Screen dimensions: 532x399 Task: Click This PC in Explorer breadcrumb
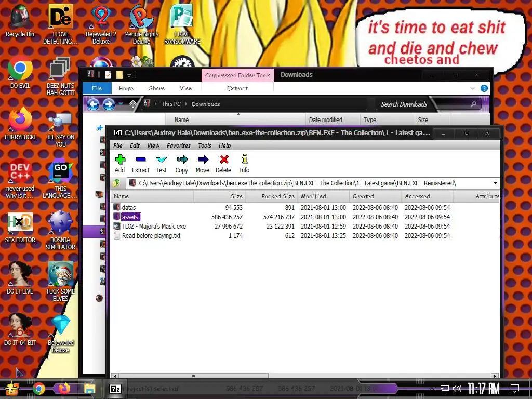point(171,104)
